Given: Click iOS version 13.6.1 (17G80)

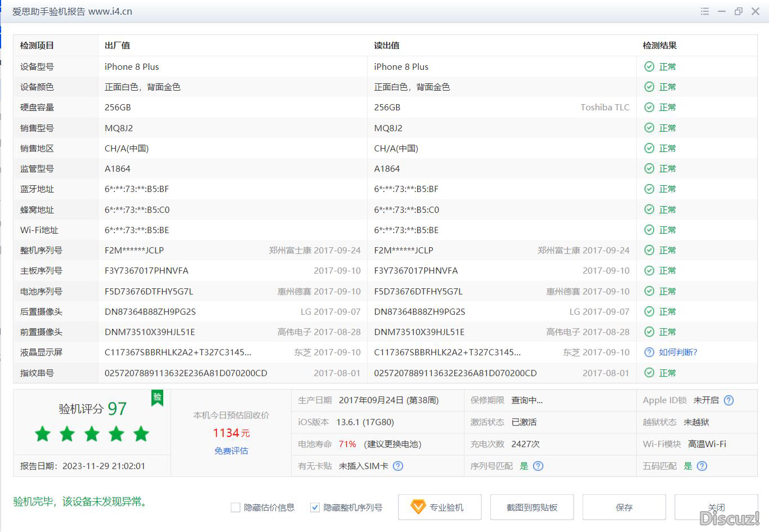Looking at the screenshot, I should 365,422.
